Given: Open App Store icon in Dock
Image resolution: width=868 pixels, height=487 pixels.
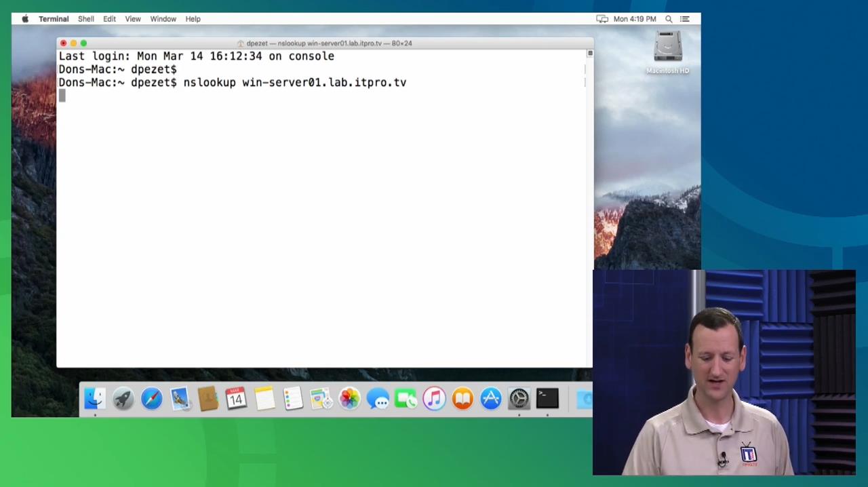Looking at the screenshot, I should 490,398.
